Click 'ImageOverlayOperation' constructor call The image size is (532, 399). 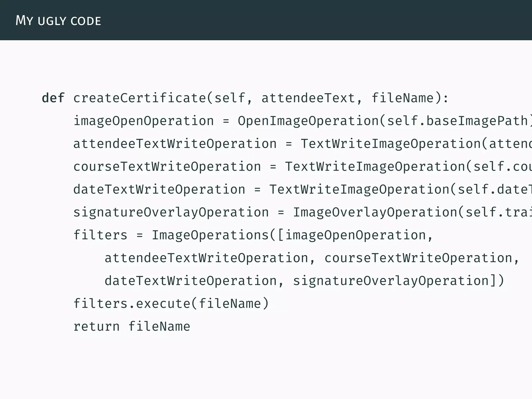[x=375, y=212]
